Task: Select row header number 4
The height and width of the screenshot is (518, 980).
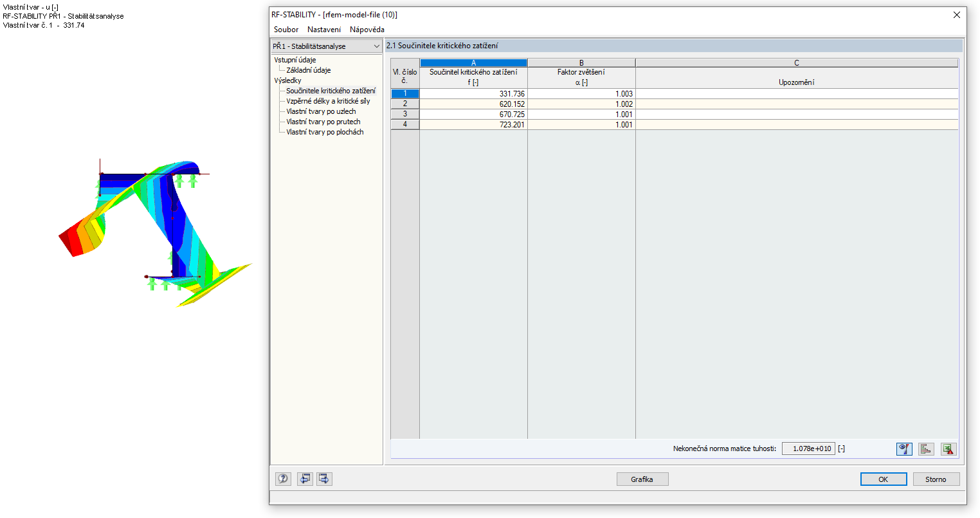Action: (x=405, y=125)
